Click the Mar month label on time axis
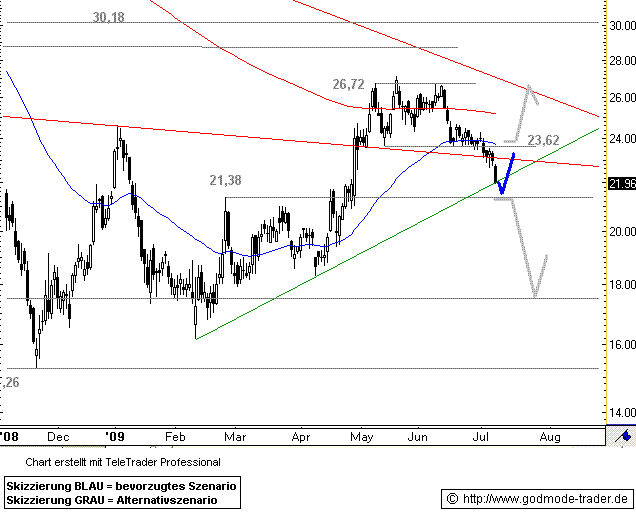 tap(235, 437)
